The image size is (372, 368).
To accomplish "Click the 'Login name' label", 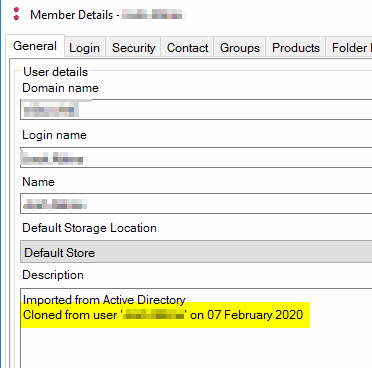I will pyautogui.click(x=54, y=135).
